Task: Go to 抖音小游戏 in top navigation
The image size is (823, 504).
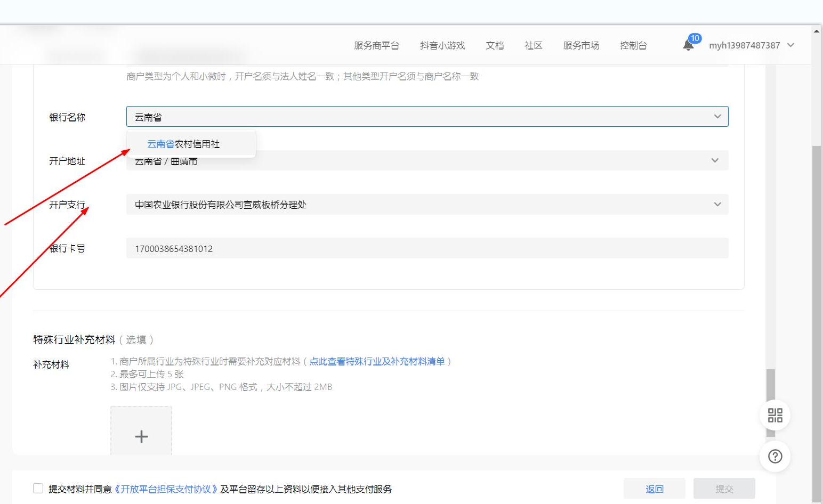Action: (x=442, y=45)
